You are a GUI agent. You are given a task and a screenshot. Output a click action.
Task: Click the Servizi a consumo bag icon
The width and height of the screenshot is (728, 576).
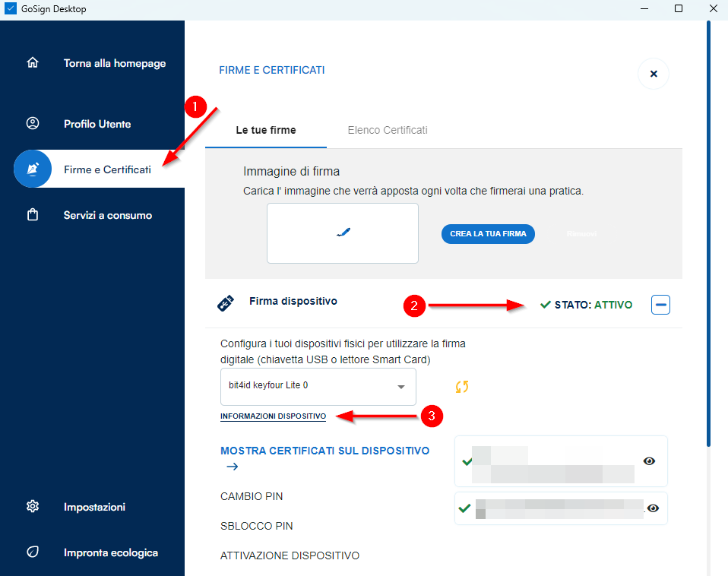pyautogui.click(x=32, y=215)
